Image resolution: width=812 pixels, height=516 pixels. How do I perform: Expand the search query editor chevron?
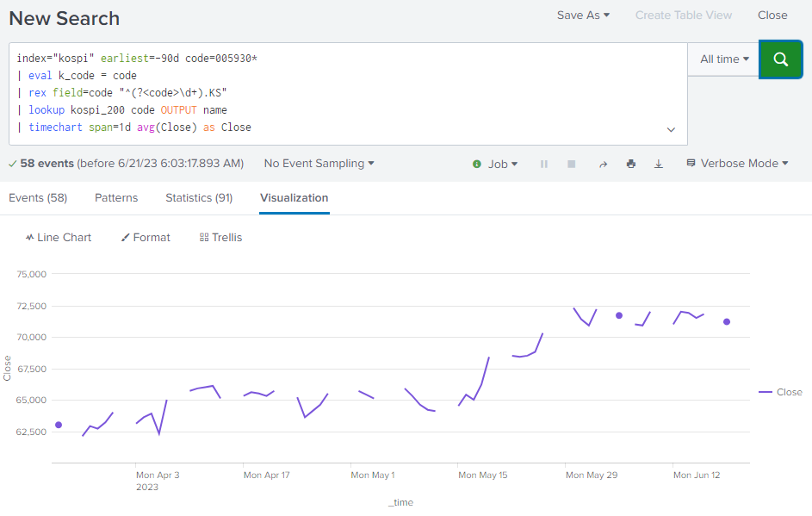[671, 129]
